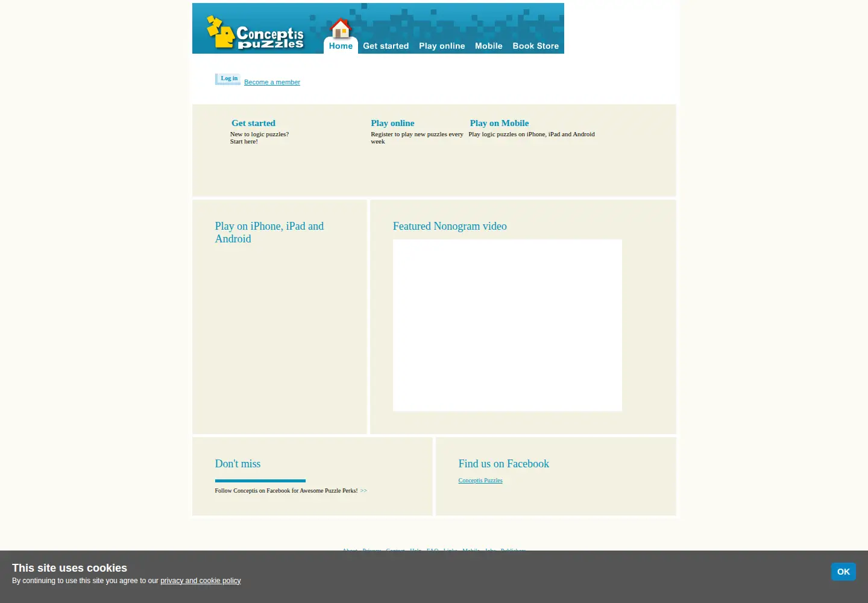Click the 'Find us on Facebook' heading
This screenshot has width=868, height=603.
tap(503, 464)
